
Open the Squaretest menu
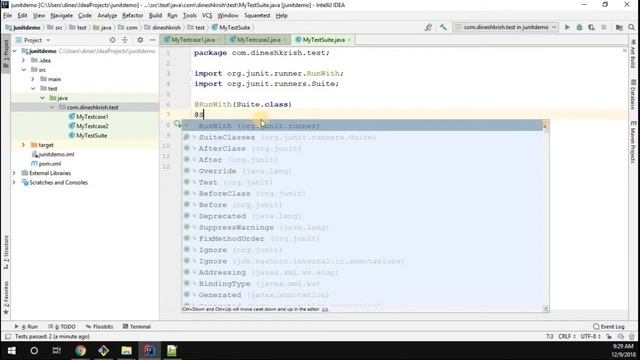[257, 16]
